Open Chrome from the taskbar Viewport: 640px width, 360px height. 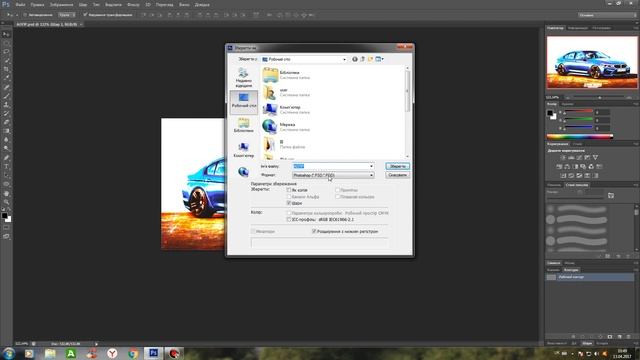(133, 353)
